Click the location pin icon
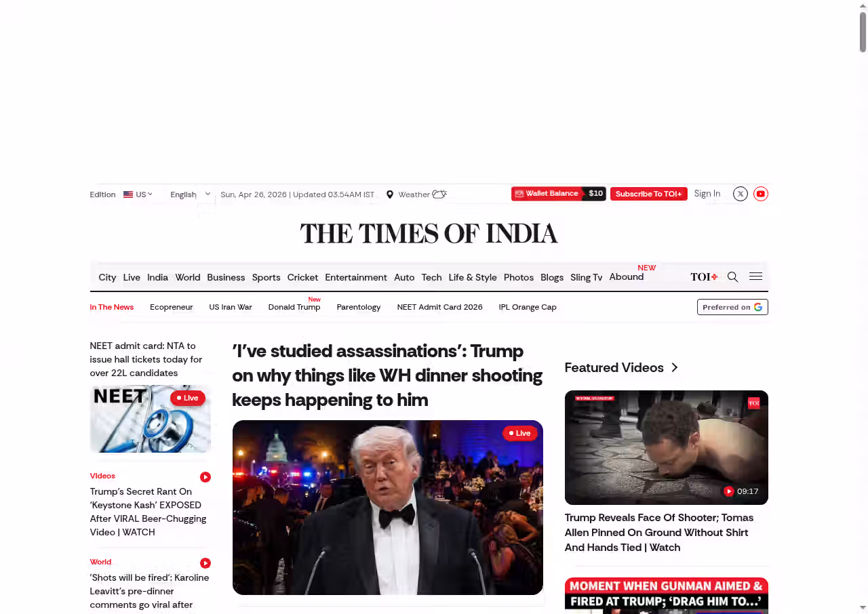The height and width of the screenshot is (614, 868). point(390,195)
